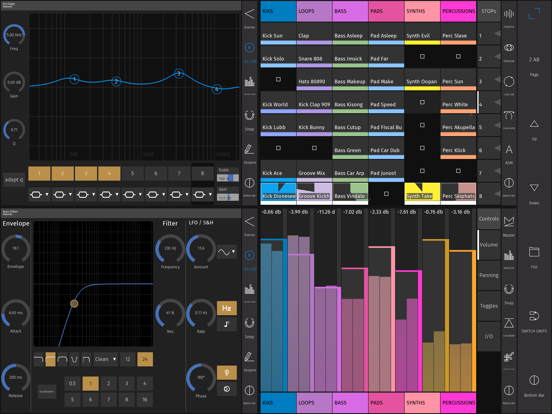The image size is (552, 414).
Task: Open the band 1 filter type dropdown
Action: point(39,194)
